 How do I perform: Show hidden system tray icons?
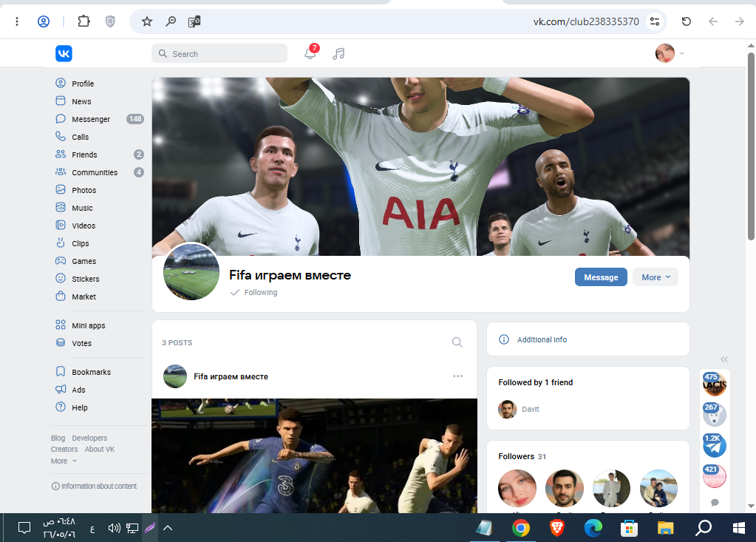pyautogui.click(x=168, y=528)
